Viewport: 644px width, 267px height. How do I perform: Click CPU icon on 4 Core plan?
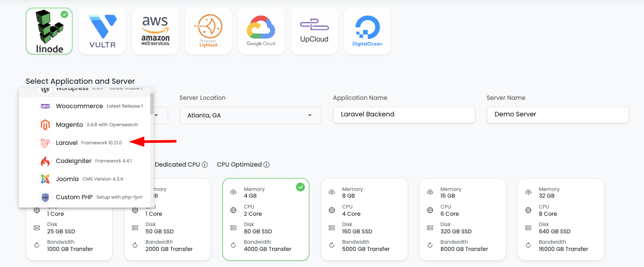(332, 210)
